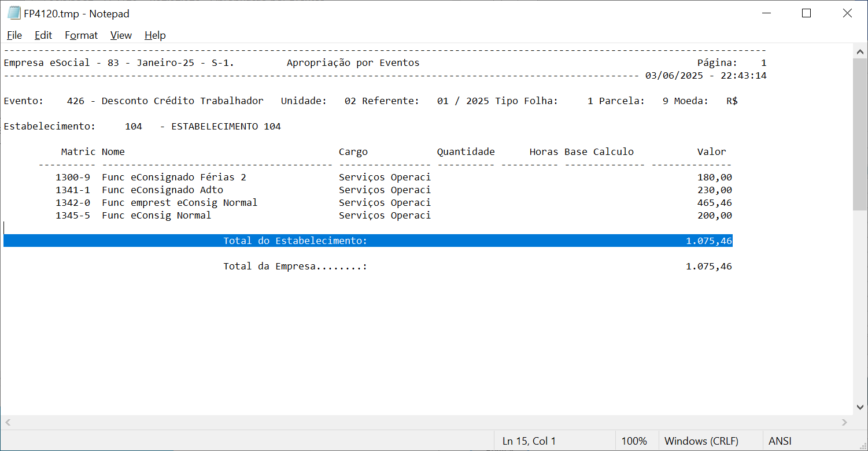Open the Help menu
This screenshot has height=451, width=868.
[155, 35]
